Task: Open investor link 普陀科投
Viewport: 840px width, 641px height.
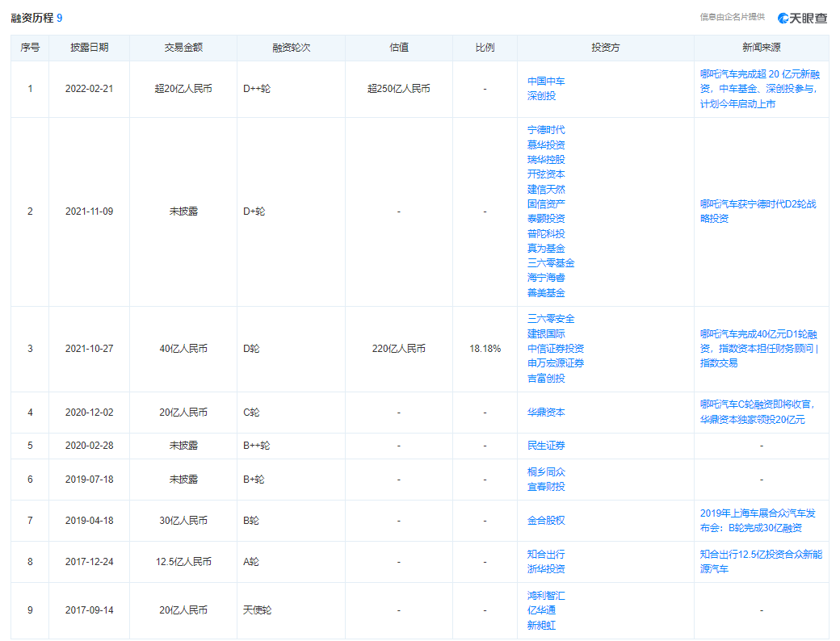Action: click(x=546, y=234)
